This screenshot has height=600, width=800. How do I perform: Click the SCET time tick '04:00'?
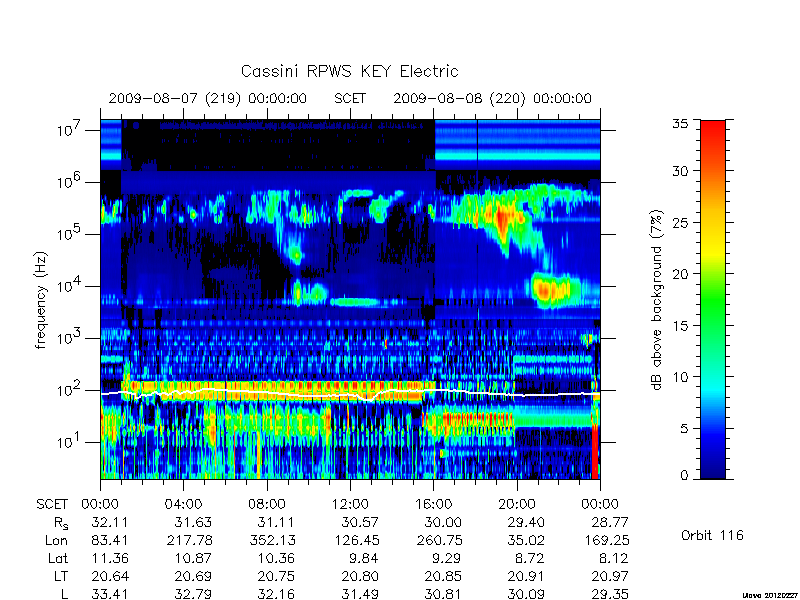[183, 505]
